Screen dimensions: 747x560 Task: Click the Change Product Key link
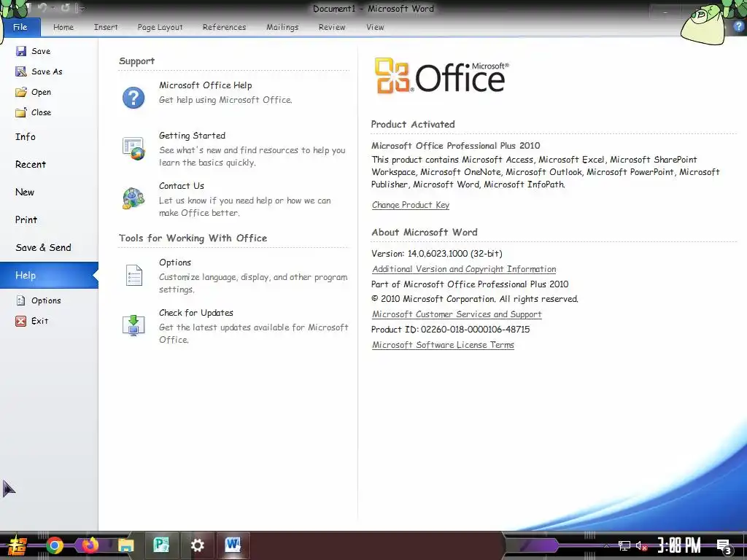411,205
